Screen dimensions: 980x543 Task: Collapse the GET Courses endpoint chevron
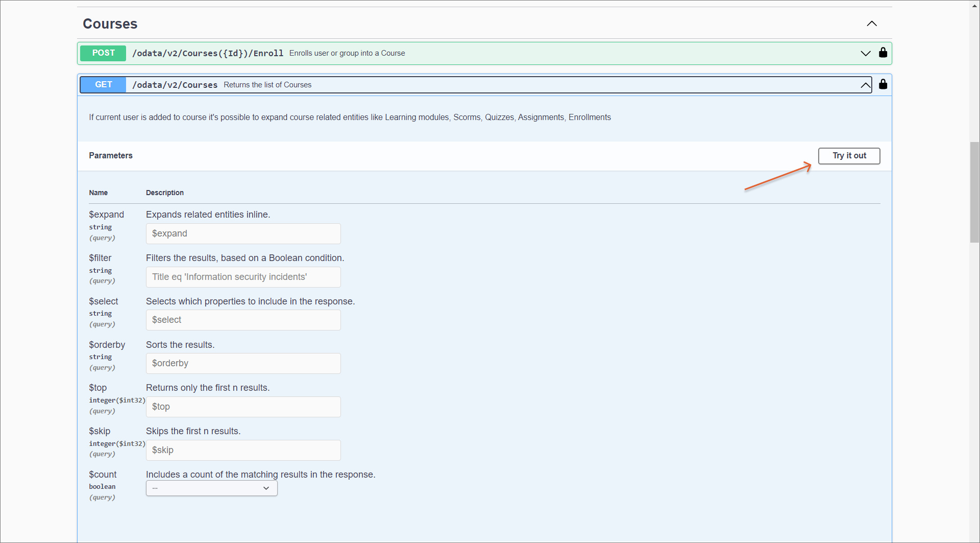[x=865, y=85]
